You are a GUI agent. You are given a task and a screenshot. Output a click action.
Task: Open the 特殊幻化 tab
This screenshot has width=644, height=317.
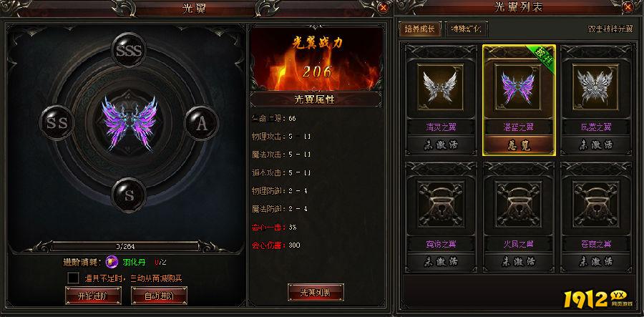(x=467, y=29)
